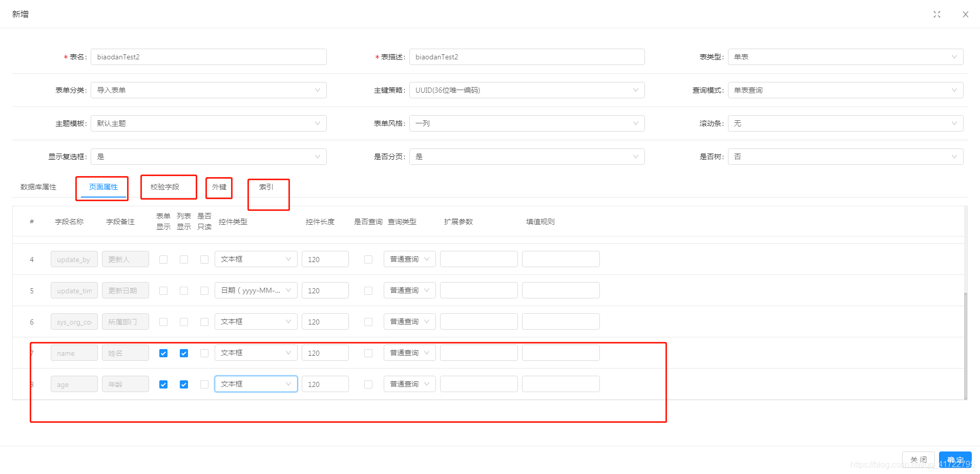Open 控件类型 dropdown for age row
980x474 pixels.
click(x=256, y=384)
